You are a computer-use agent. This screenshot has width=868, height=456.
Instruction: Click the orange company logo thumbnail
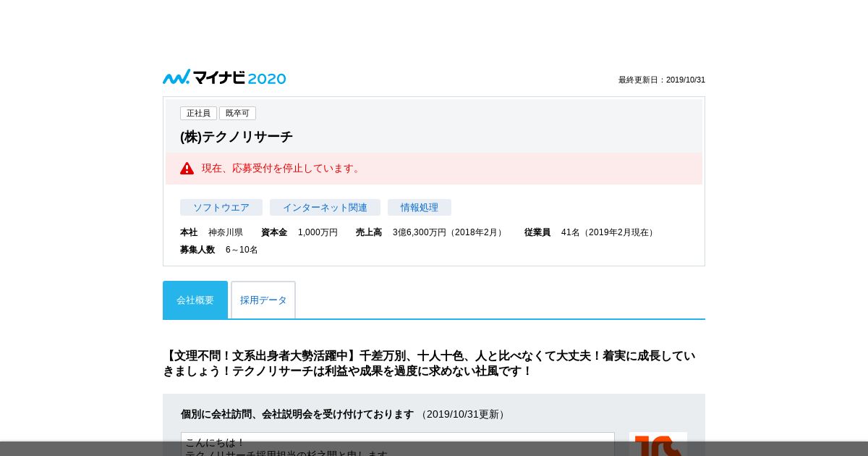coord(658,444)
